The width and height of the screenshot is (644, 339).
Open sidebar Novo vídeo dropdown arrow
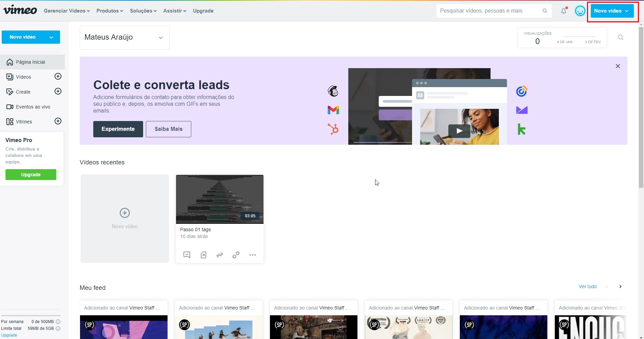pos(51,37)
